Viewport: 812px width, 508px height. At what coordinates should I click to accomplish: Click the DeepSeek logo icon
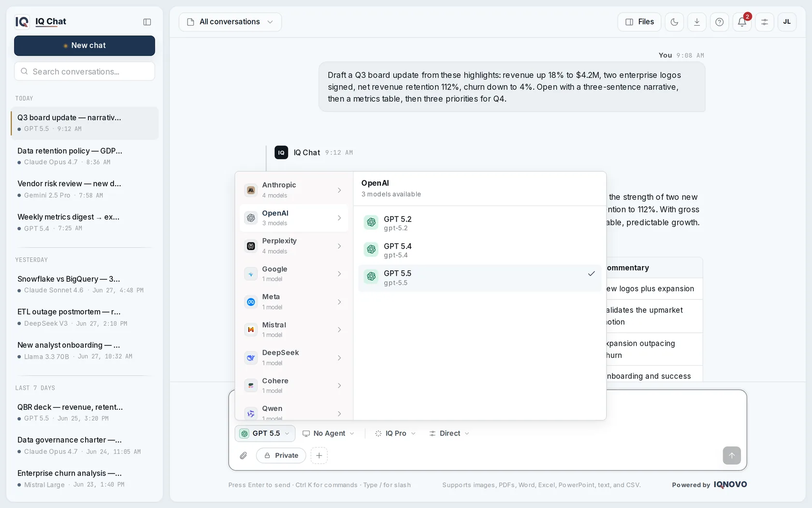pyautogui.click(x=251, y=358)
